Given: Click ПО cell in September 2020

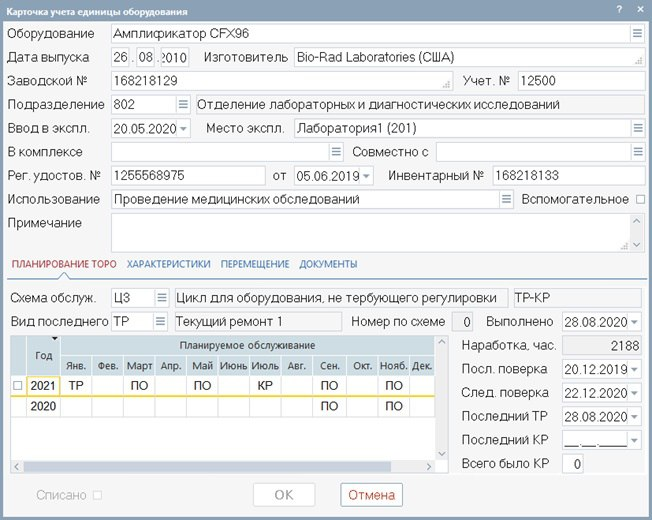Looking at the screenshot, I should tap(329, 406).
